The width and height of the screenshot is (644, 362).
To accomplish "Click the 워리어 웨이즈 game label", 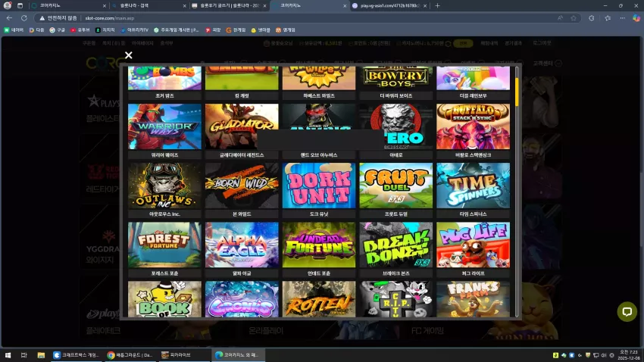I will coord(164,155).
